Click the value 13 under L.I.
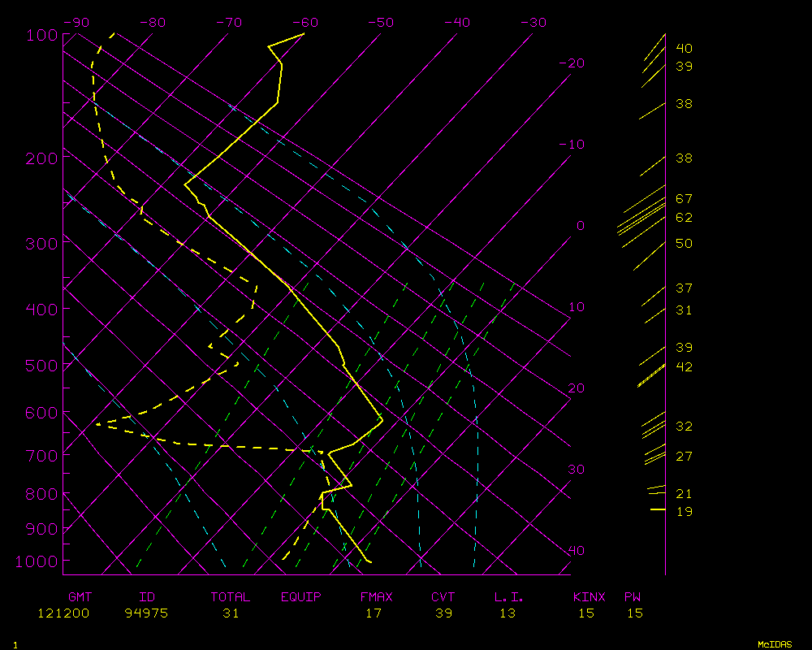This screenshot has height=650, width=812. pyautogui.click(x=507, y=613)
